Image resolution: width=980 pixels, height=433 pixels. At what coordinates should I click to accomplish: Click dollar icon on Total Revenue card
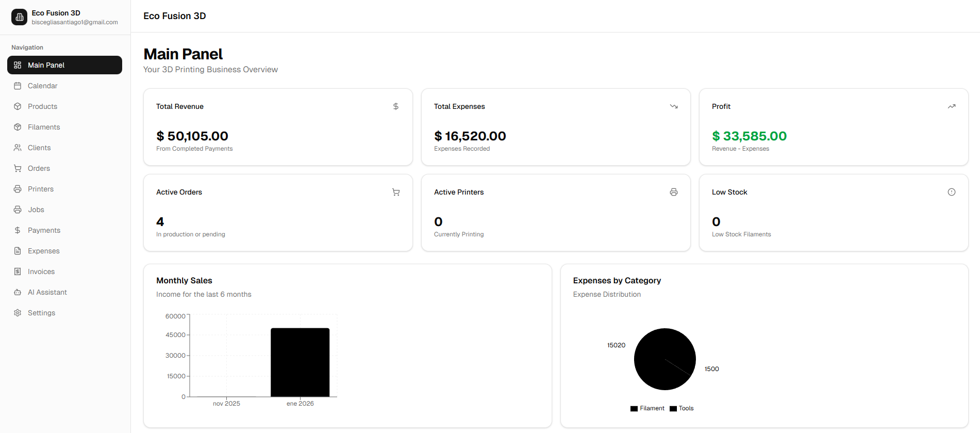396,106
